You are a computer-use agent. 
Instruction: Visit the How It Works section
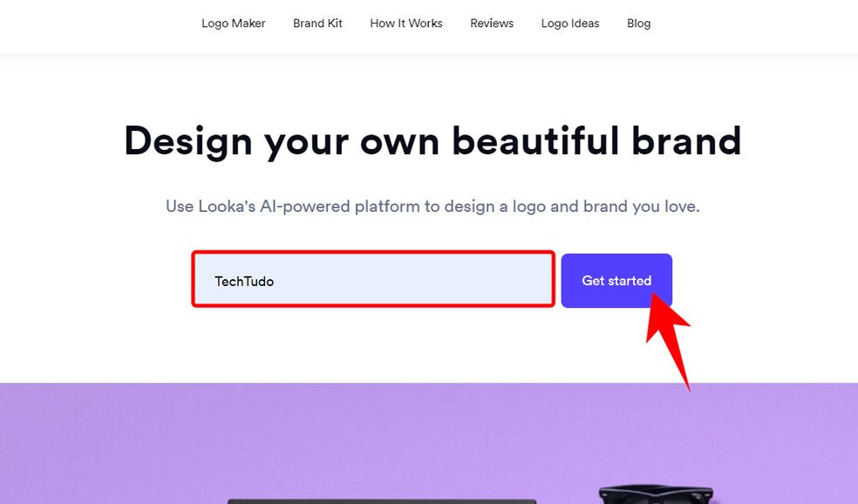coord(405,24)
